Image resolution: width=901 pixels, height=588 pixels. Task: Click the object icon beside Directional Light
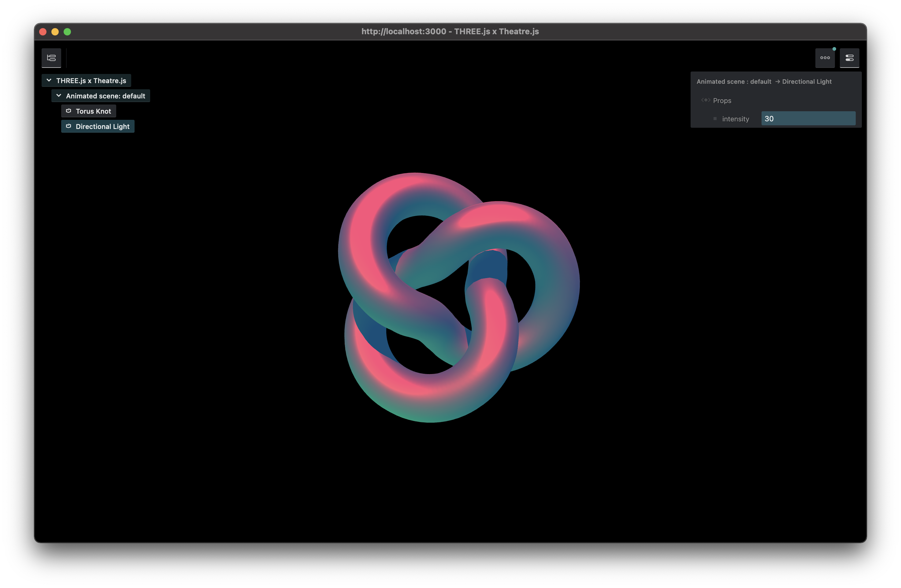coord(69,127)
